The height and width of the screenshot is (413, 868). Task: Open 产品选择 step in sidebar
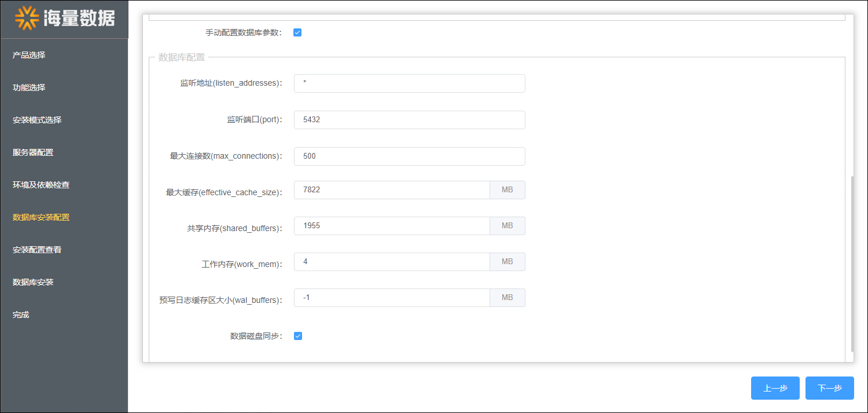coord(29,55)
